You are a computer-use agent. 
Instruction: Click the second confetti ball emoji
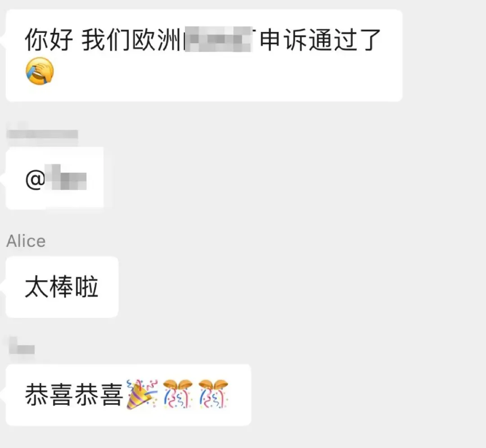213,394
